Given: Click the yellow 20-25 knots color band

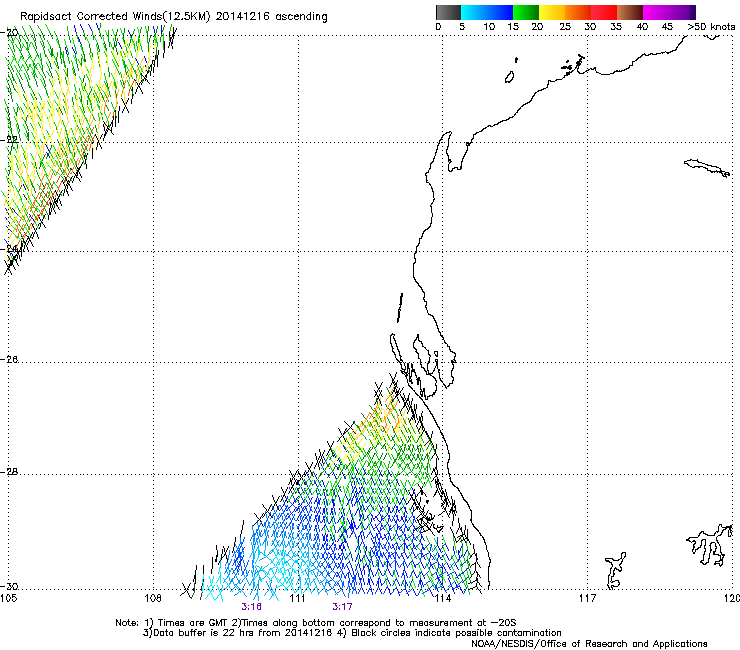Looking at the screenshot, I should pos(552,12).
